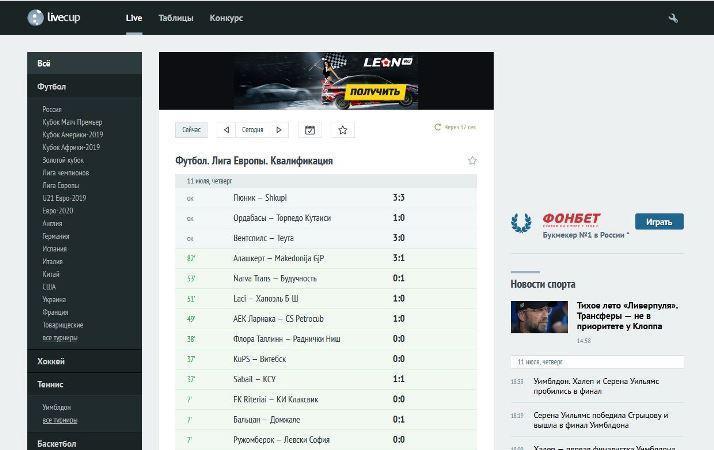Favorite the Лига Европы Квалификация tournament
This screenshot has width=714, height=450.
click(x=472, y=161)
